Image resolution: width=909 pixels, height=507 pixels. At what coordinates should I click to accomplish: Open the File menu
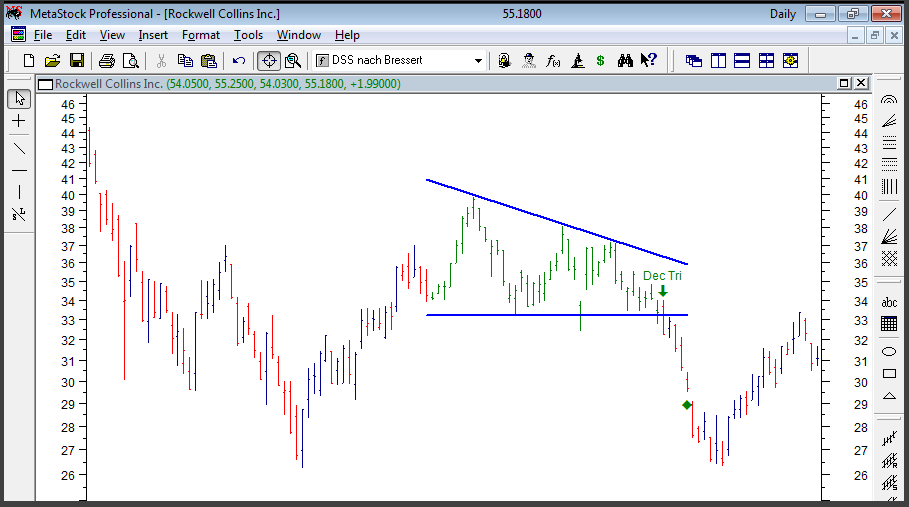point(43,35)
